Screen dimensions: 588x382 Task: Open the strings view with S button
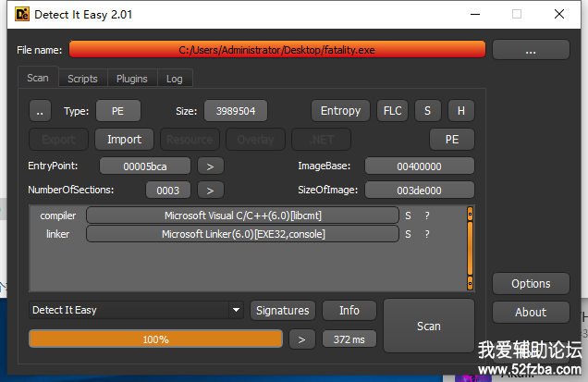427,111
